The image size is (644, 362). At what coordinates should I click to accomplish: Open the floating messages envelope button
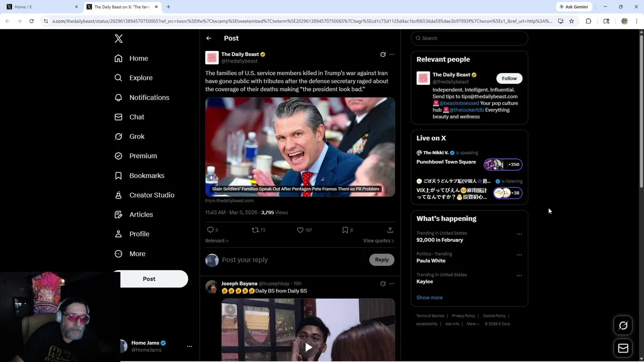pos(623,348)
